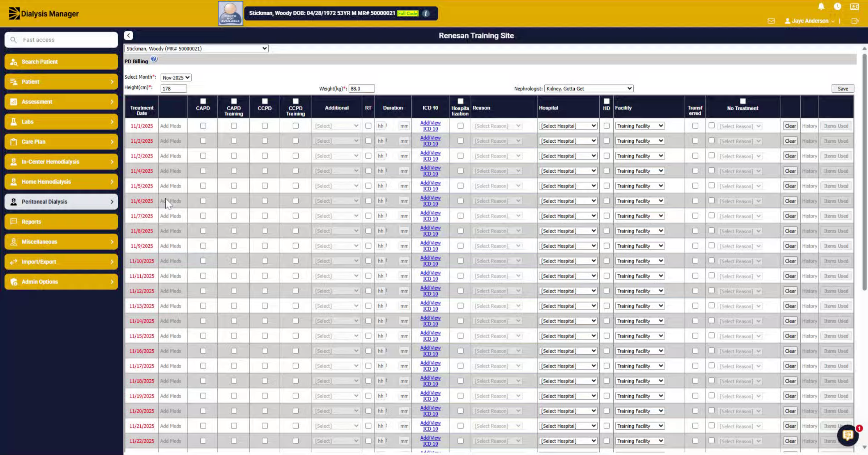Tick the Hospitalization checkbox for 11/3/2025
Image resolution: width=868 pixels, height=455 pixels.
point(460,156)
